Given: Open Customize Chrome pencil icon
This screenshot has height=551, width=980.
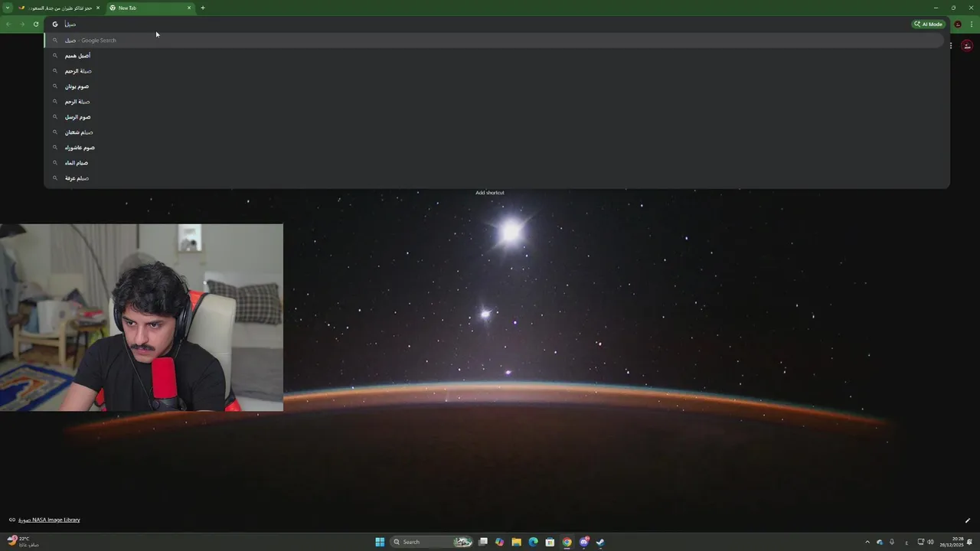Looking at the screenshot, I should [x=967, y=520].
